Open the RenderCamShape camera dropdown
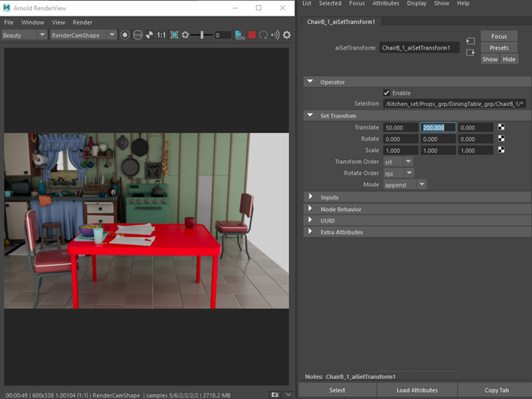 coord(83,35)
